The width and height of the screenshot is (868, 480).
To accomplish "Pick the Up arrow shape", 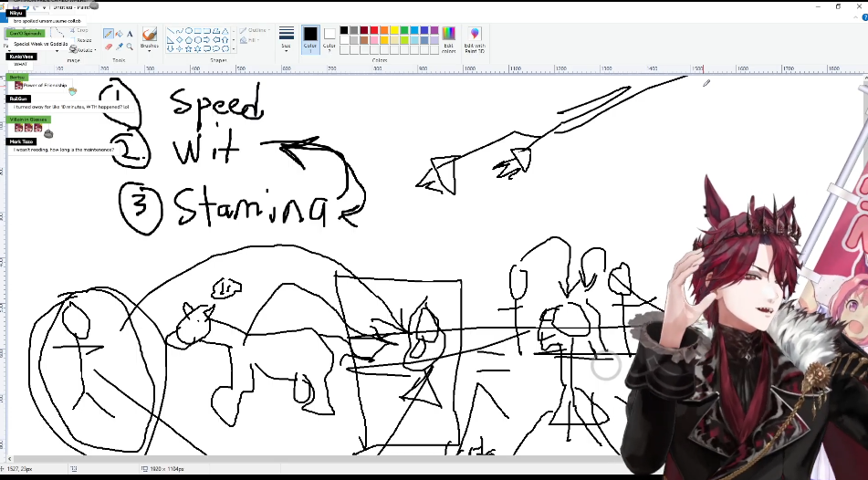I will 225,40.
